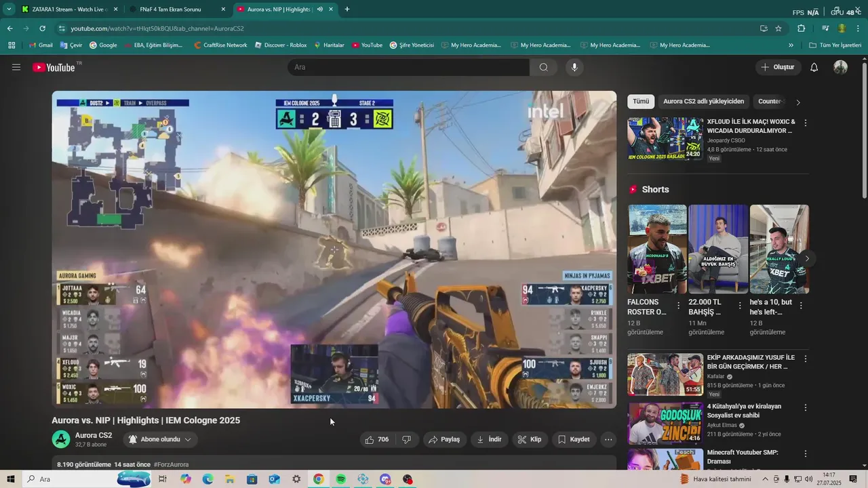Open Chrome extensions puzzle icon

tap(801, 28)
